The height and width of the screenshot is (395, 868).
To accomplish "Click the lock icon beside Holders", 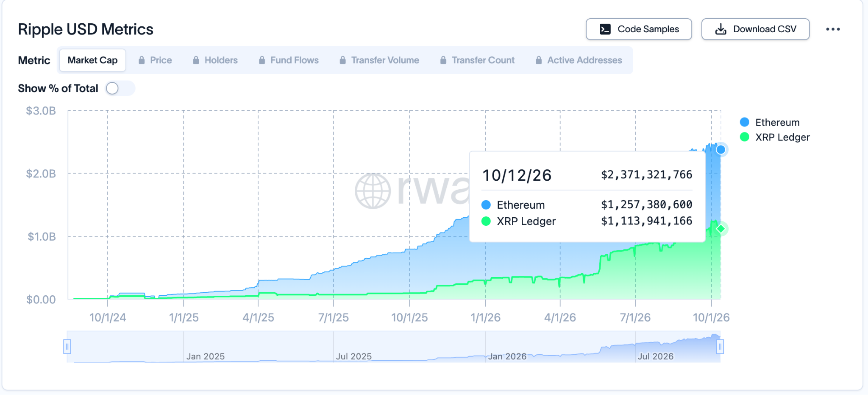I will (196, 60).
